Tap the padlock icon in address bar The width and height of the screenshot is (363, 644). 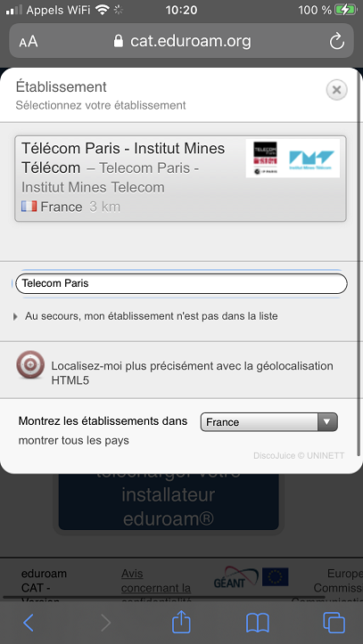(119, 41)
